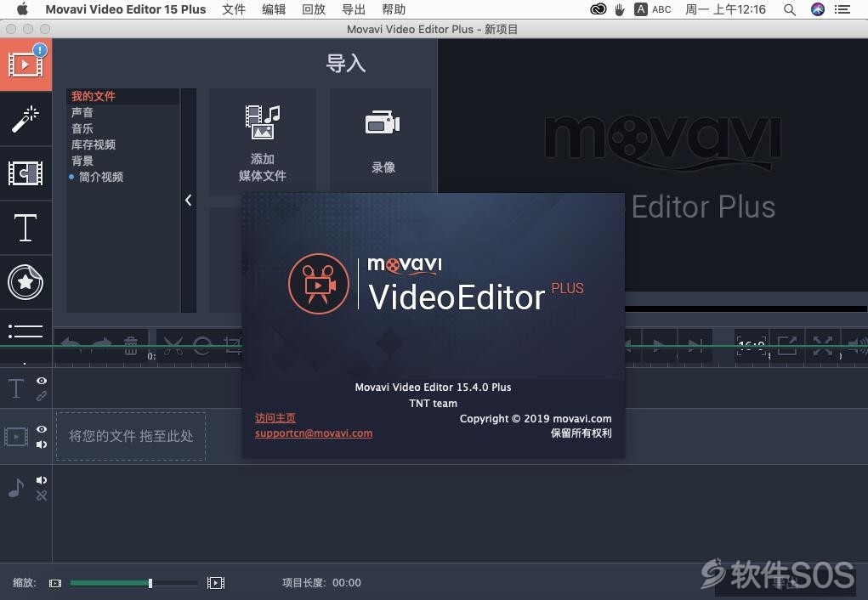Screen dimensions: 868x600
Task: Open the 帮助 menu
Action: (394, 9)
